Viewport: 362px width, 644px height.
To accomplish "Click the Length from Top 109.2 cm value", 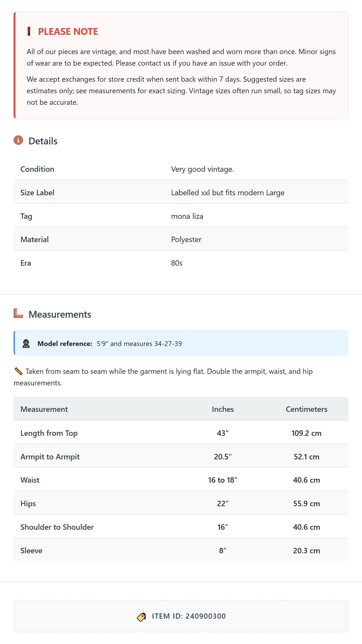I will 307,433.
